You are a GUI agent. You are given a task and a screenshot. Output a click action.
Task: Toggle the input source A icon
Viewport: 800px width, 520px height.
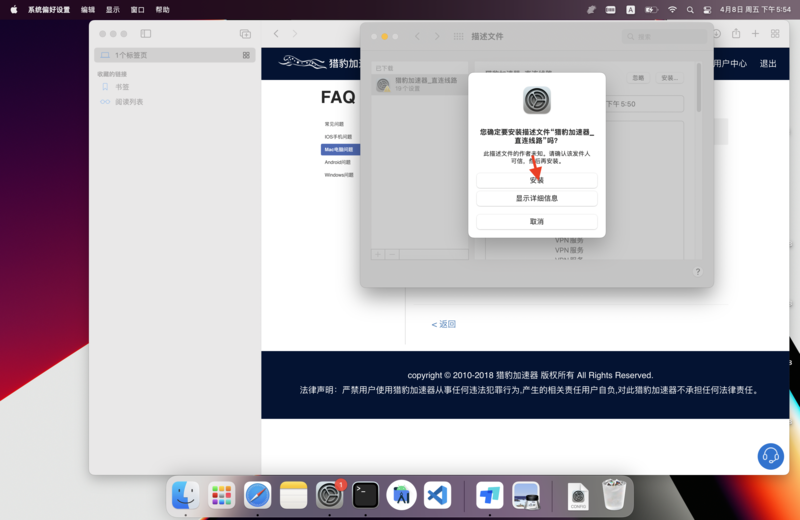tap(630, 10)
